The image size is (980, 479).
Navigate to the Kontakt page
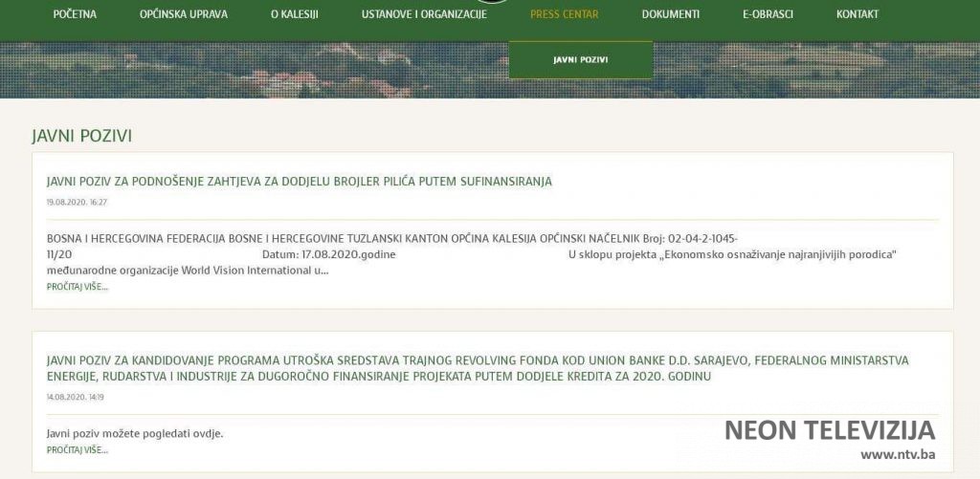857,14
